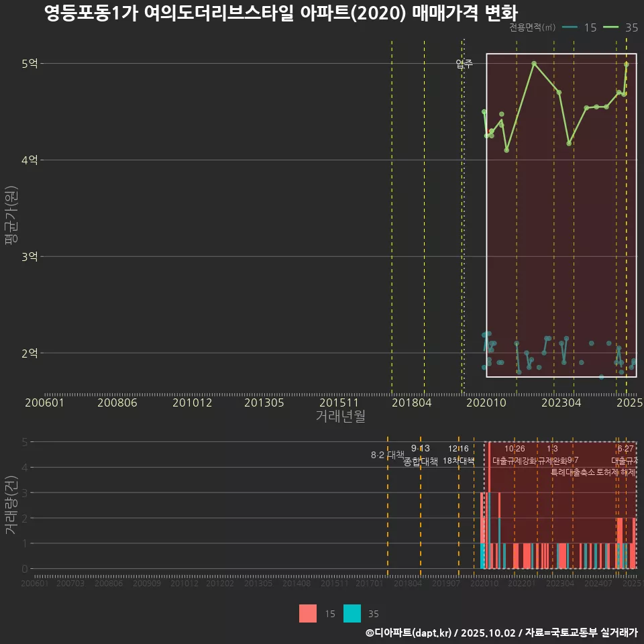Click the chart title about 여의도더리브스타일 아파트
The height and width of the screenshot is (644, 644).
pyautogui.click(x=280, y=13)
